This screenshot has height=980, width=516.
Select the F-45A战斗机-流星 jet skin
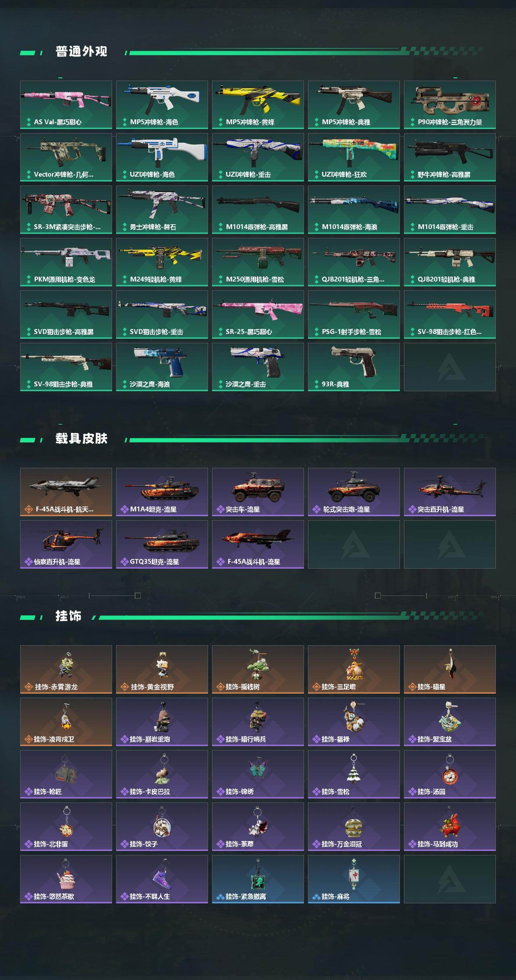tap(258, 544)
